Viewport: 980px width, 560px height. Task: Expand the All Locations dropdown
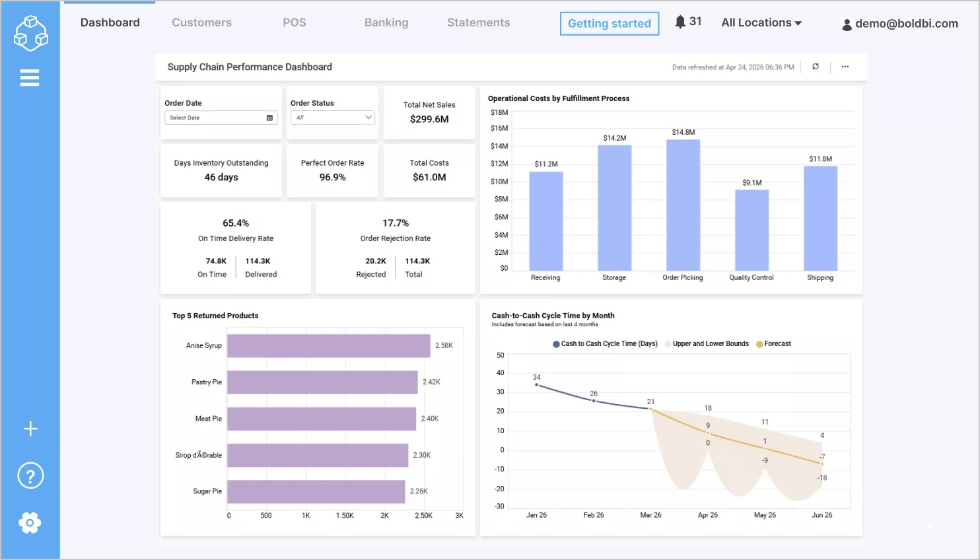tap(761, 22)
